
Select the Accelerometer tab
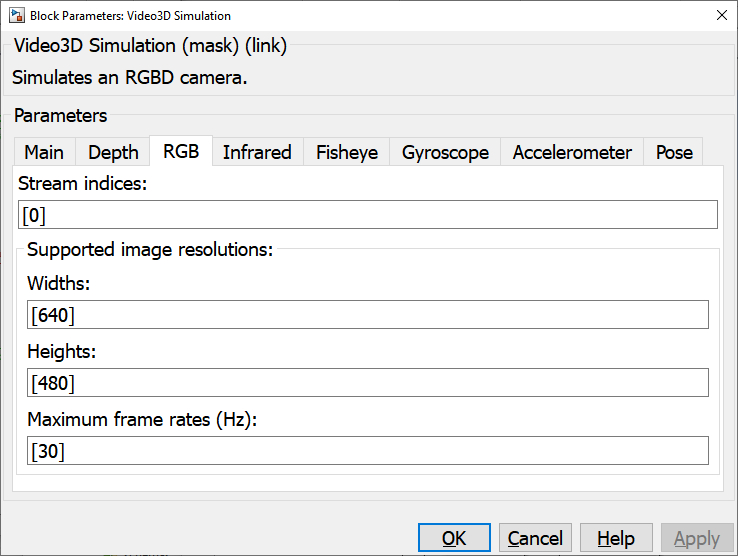point(572,152)
